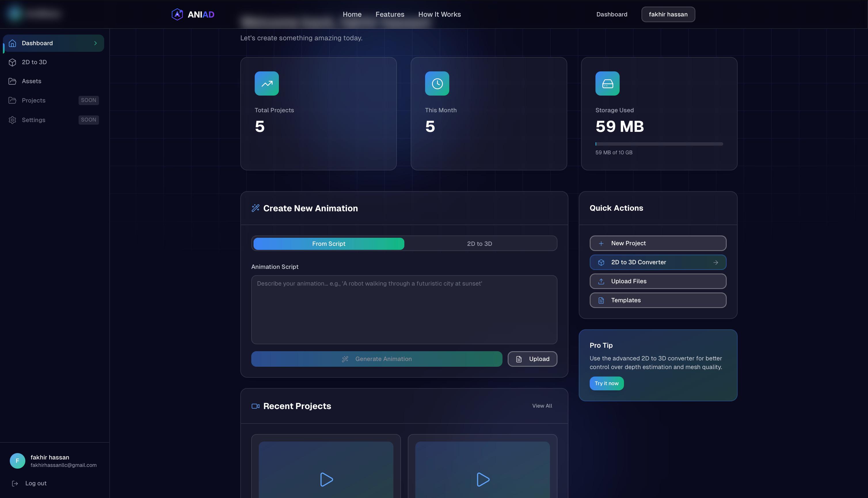
Task: Click the ANIAD hexagon logo icon
Action: tap(177, 14)
